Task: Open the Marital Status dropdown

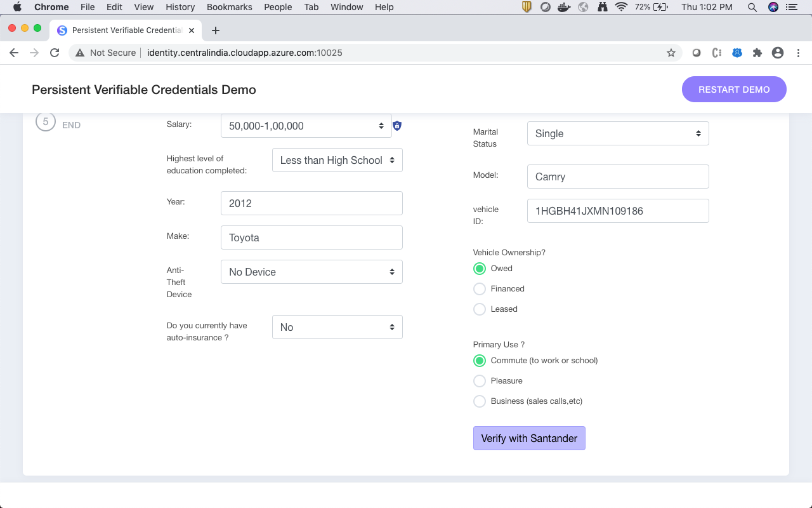Action: [x=618, y=133]
